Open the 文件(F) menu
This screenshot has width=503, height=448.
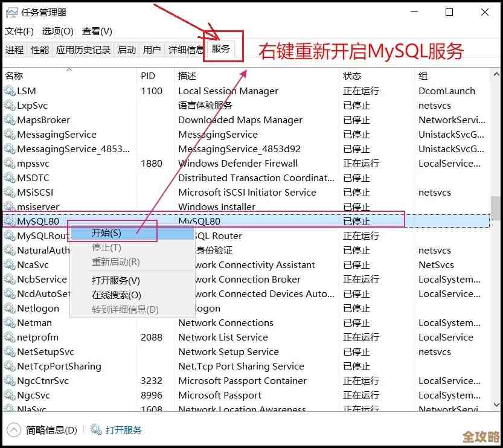click(19, 31)
